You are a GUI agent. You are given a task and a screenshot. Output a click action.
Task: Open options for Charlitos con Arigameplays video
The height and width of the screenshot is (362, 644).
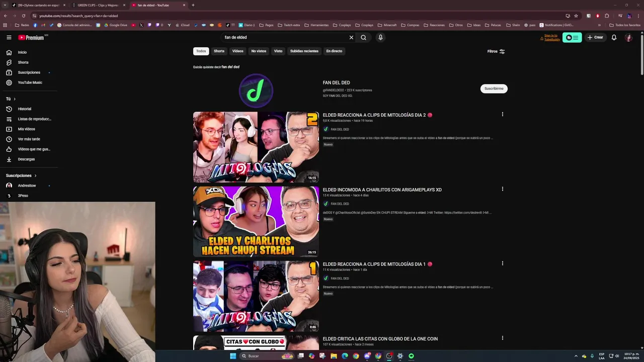point(502,189)
